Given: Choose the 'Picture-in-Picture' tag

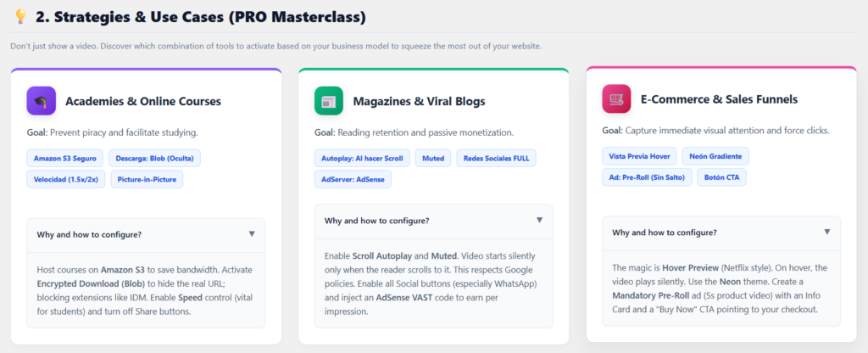Looking at the screenshot, I should click(x=147, y=179).
